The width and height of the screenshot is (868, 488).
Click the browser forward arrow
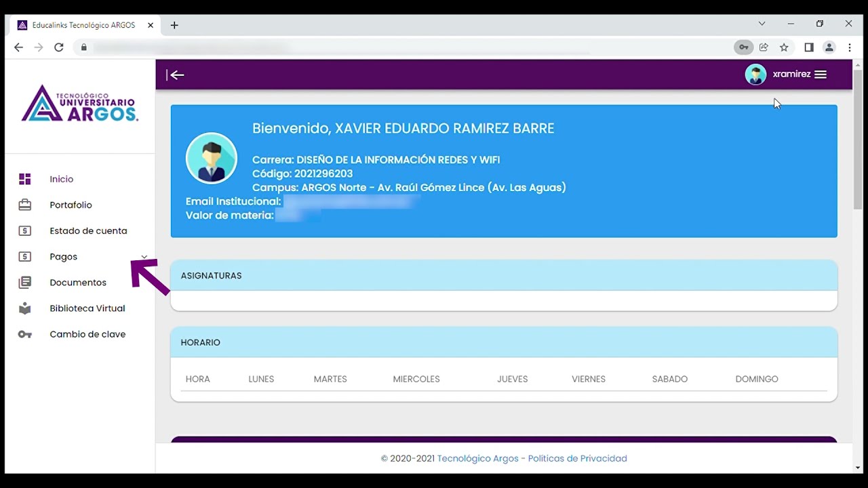pos(39,47)
